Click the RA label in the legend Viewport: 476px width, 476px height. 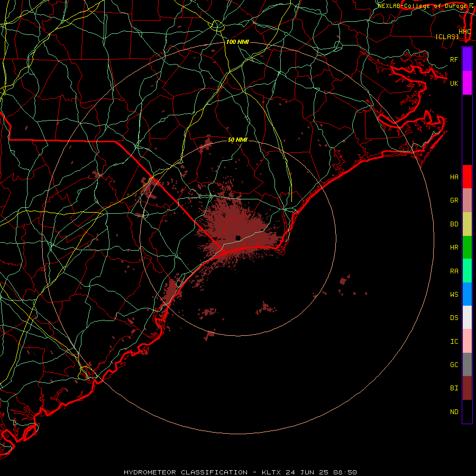pos(454,271)
